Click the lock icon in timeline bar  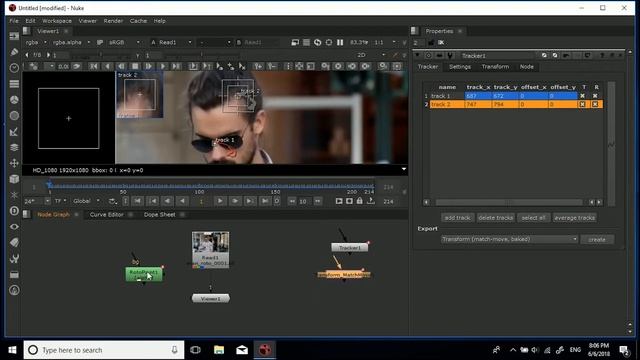point(360,201)
